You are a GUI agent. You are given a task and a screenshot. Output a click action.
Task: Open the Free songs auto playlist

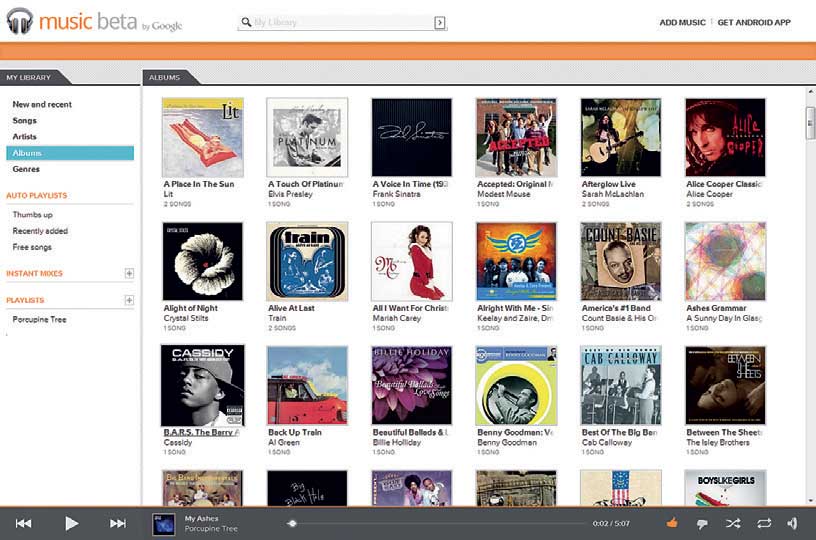(x=32, y=247)
